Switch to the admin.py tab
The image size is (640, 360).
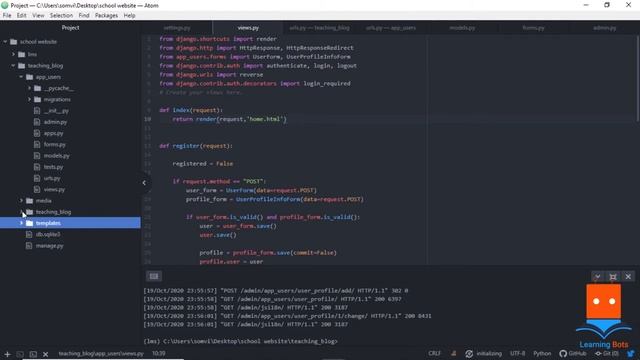(604, 28)
